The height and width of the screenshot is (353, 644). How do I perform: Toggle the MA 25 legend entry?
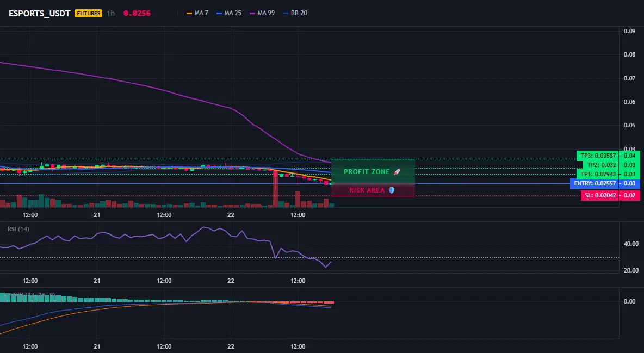point(229,13)
